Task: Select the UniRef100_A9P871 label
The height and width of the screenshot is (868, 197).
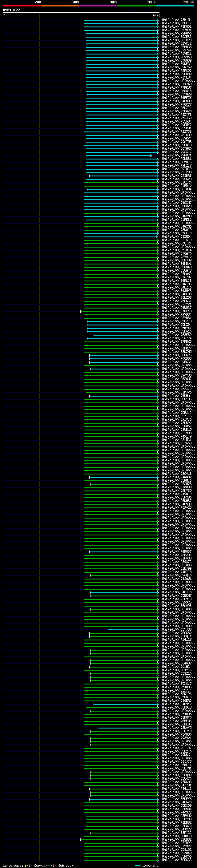Action: 176,155
